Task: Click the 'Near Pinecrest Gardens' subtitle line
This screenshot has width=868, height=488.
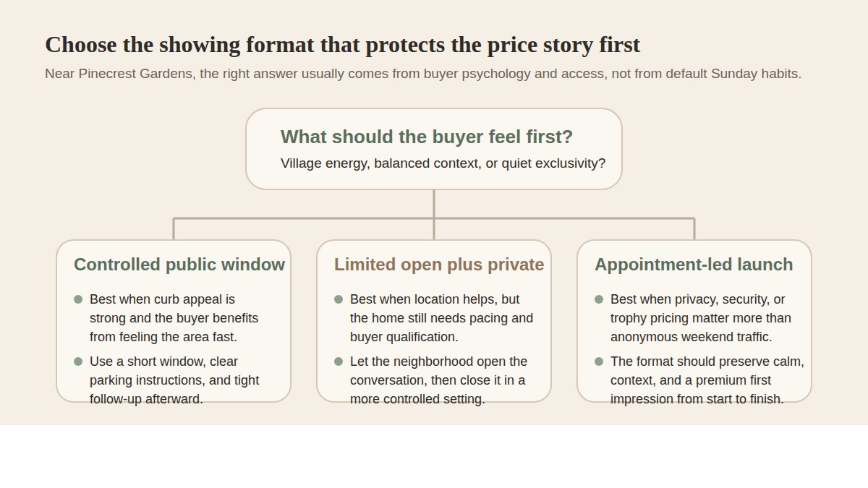Action: point(423,74)
